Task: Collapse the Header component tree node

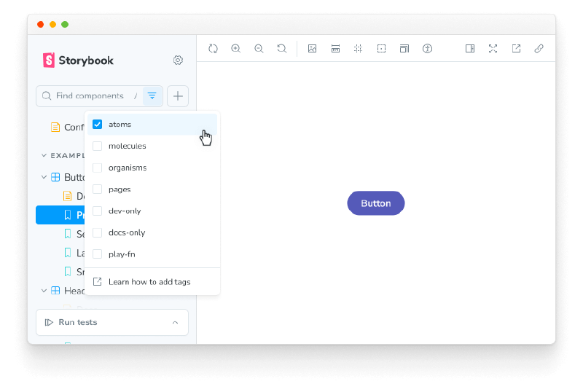Action: (44, 291)
